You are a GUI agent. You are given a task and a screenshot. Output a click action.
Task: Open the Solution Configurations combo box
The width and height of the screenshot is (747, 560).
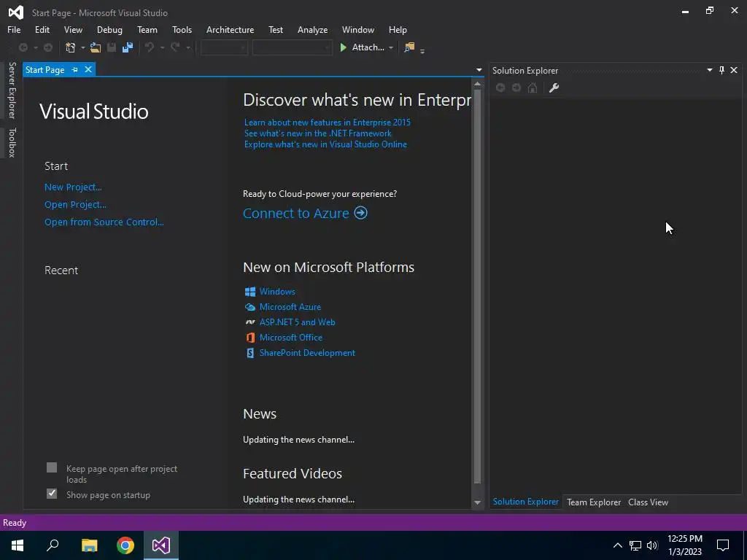click(224, 47)
